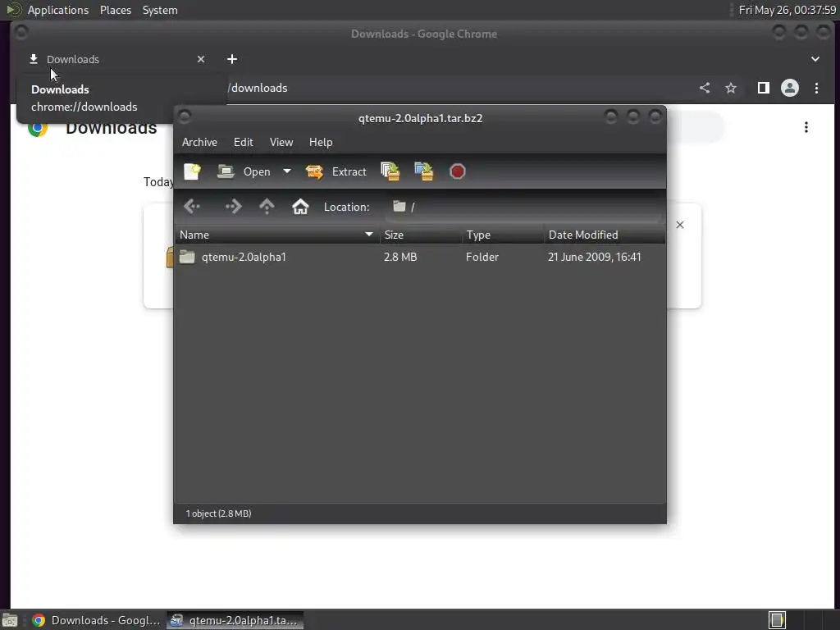Expand the Open recent dropdown arrow

287,171
